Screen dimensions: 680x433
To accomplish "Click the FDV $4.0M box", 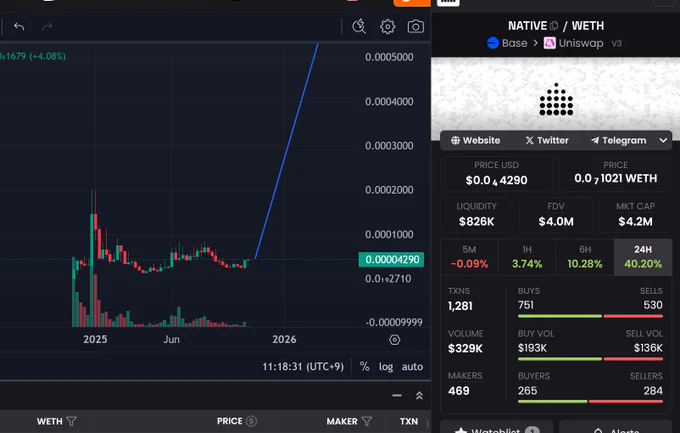I will 556,214.
